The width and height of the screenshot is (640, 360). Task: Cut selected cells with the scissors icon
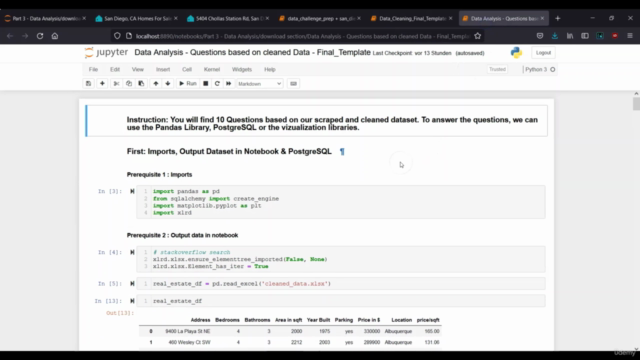pyautogui.click(x=116, y=84)
